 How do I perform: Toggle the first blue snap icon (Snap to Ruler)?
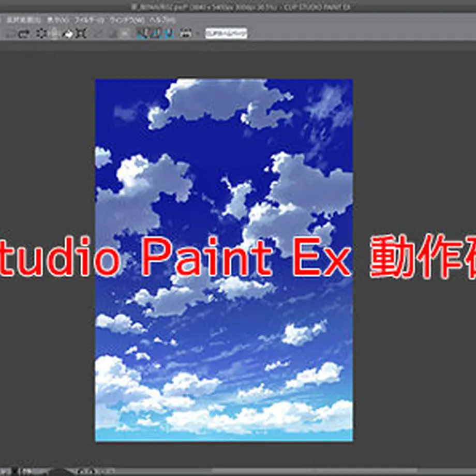coord(142,34)
